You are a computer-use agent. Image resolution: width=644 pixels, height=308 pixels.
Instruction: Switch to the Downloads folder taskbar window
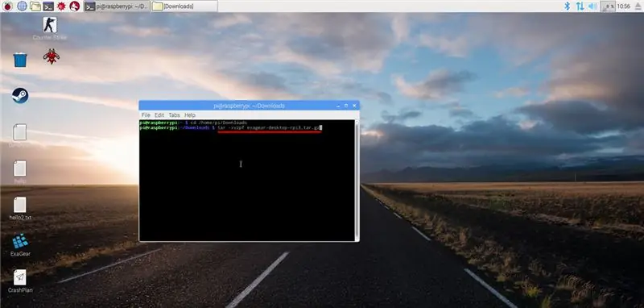184,6
